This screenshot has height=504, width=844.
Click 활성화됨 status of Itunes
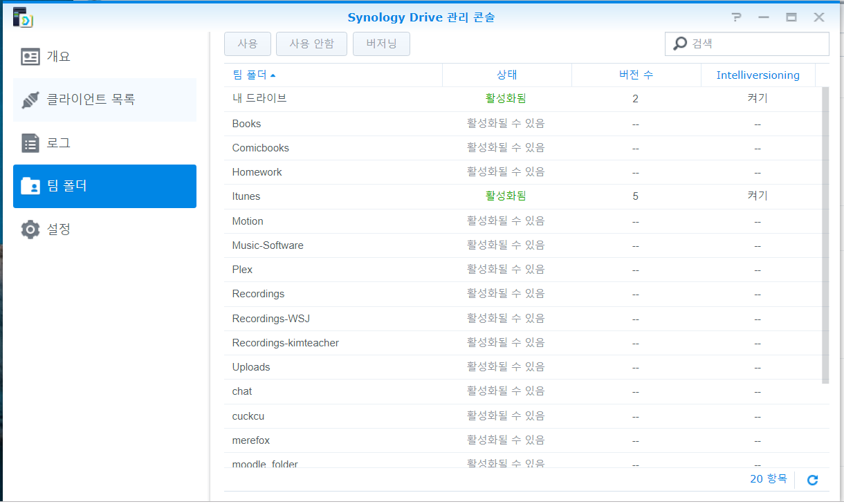[x=506, y=196]
